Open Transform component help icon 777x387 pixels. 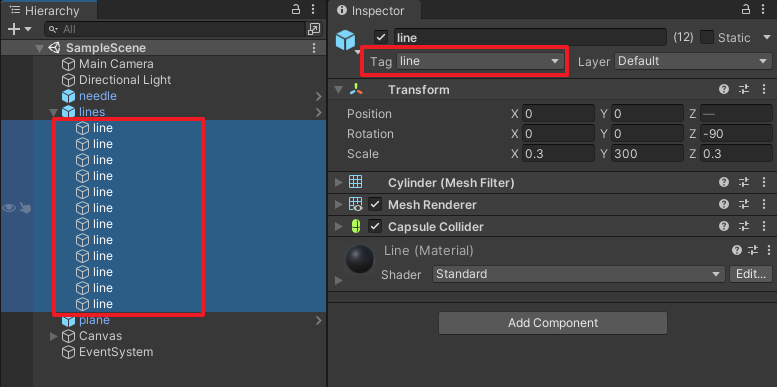[x=724, y=90]
